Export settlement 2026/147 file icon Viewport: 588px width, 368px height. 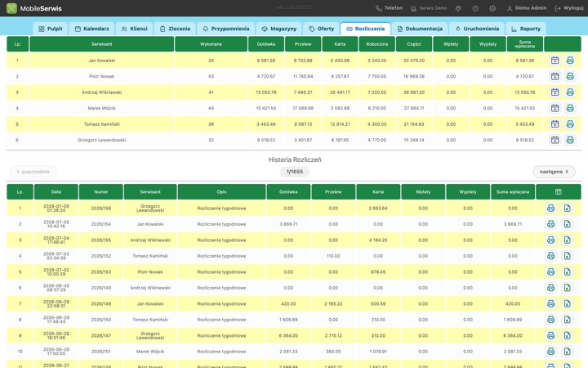[567, 336]
